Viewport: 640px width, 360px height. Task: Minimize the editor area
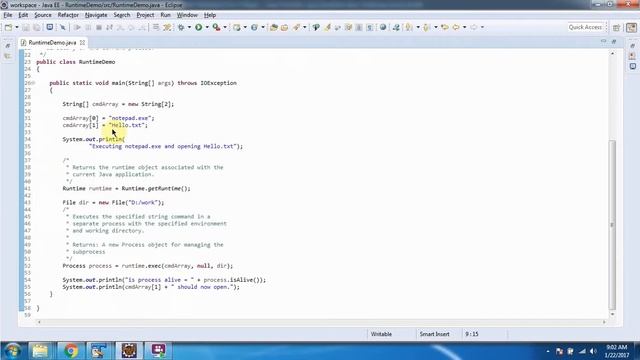click(603, 42)
